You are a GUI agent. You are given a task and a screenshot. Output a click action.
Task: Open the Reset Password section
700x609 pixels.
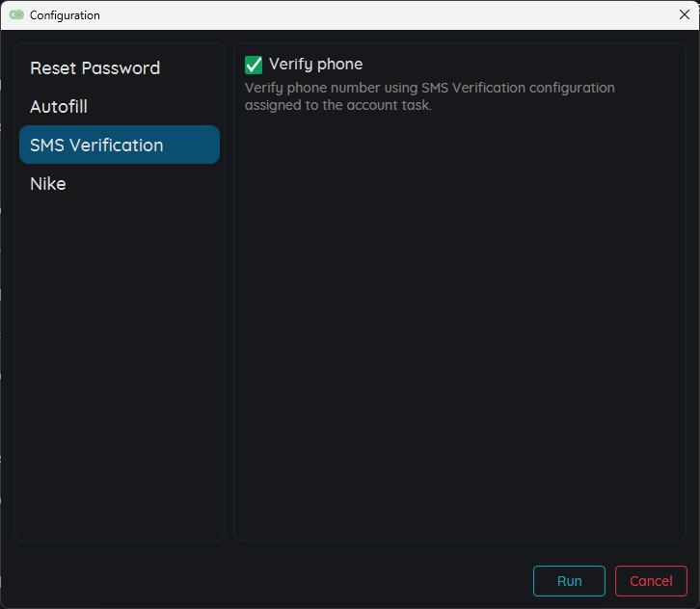94,68
